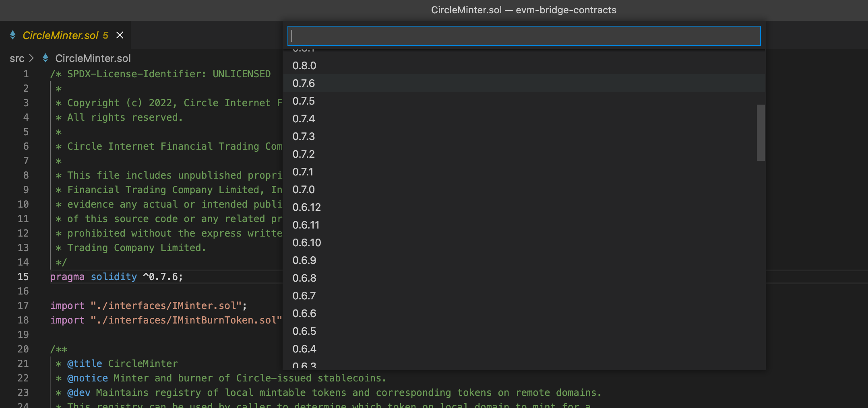
Task: Click the @notice Minter and burner comment
Action: (221, 378)
